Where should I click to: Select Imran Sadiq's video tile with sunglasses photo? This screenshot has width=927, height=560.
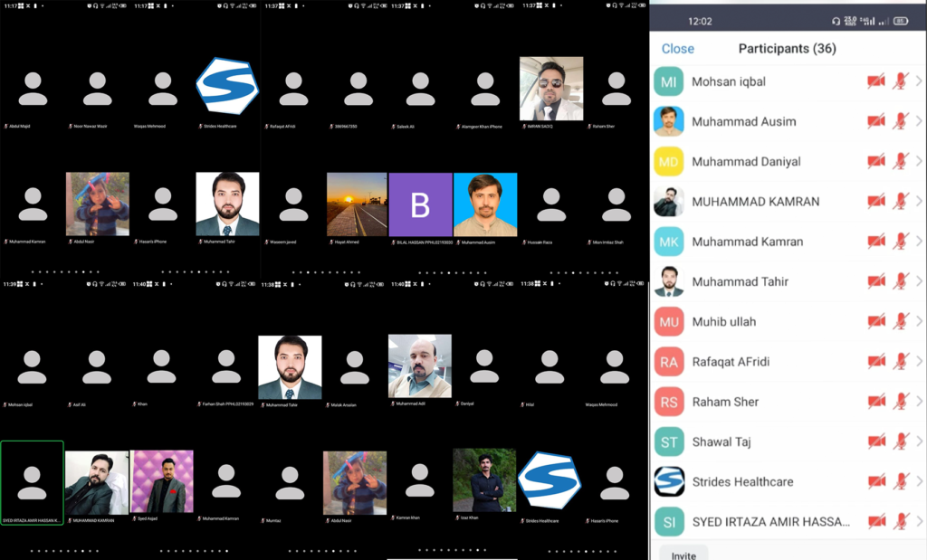(551, 89)
